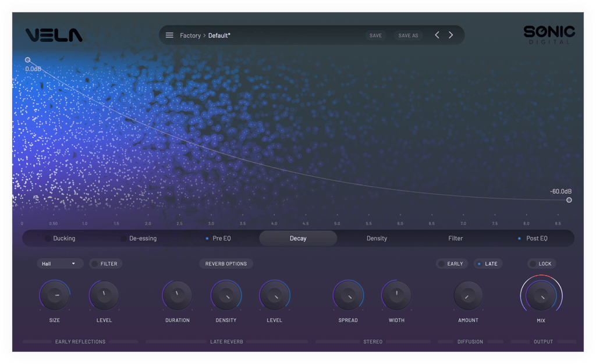
Task: Click the 0.0dB curve label
Action: point(33,69)
